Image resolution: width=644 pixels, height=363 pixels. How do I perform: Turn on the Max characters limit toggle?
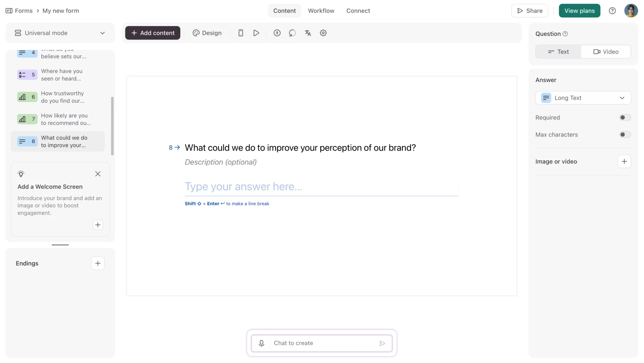[x=625, y=134]
